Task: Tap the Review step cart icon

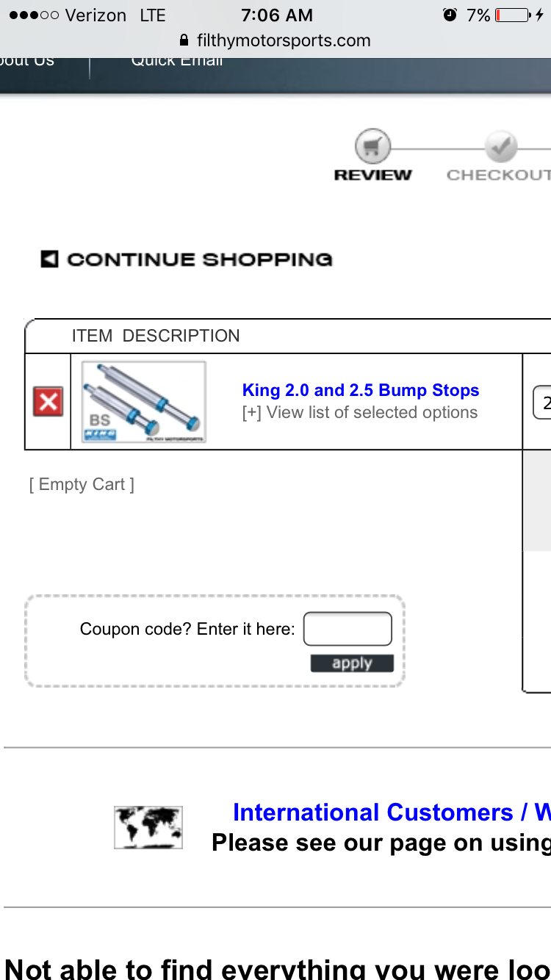Action: [x=372, y=147]
